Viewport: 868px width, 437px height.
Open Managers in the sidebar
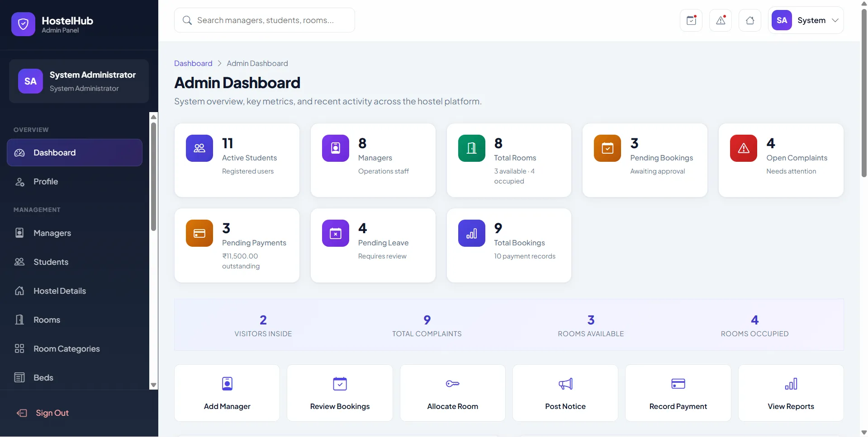coord(75,233)
